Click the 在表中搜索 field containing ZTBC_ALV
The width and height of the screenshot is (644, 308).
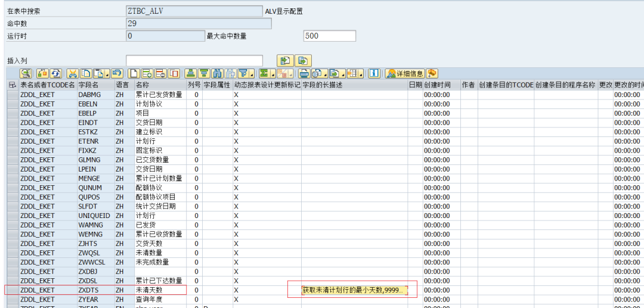coord(194,11)
